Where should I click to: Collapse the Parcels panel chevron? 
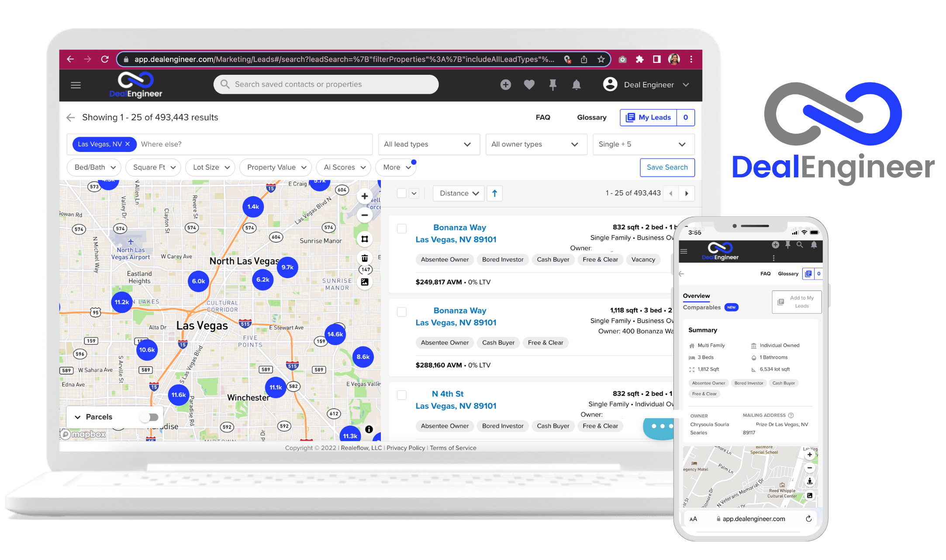tap(78, 417)
